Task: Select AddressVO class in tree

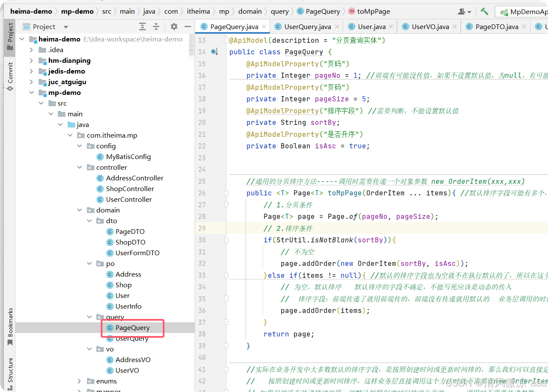Action: click(x=128, y=360)
